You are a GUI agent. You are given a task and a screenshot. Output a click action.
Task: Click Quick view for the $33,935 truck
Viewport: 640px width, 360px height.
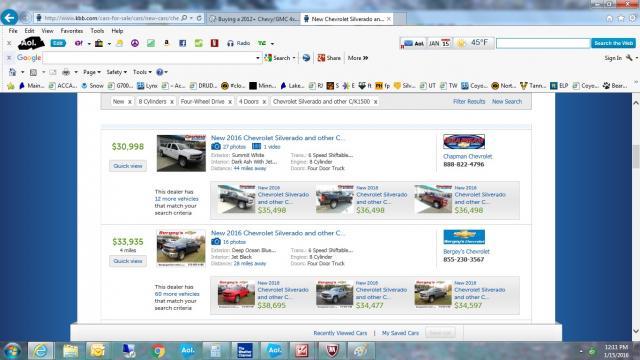[x=128, y=261]
